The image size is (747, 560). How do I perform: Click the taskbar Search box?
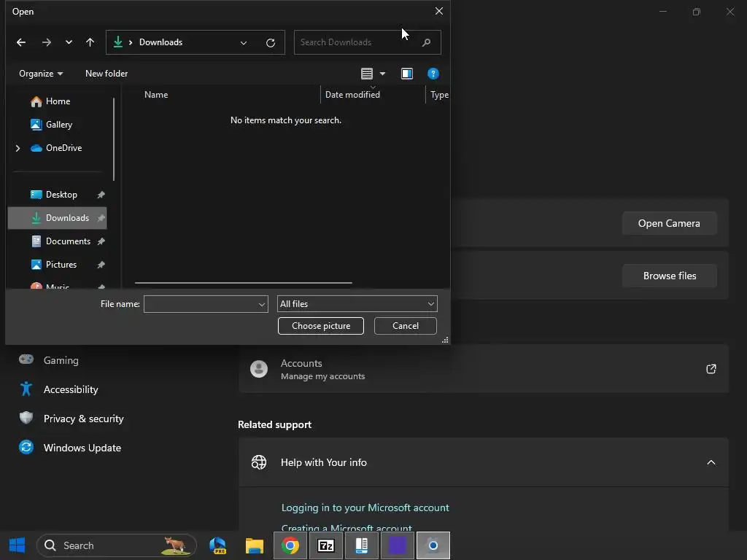[x=117, y=545]
